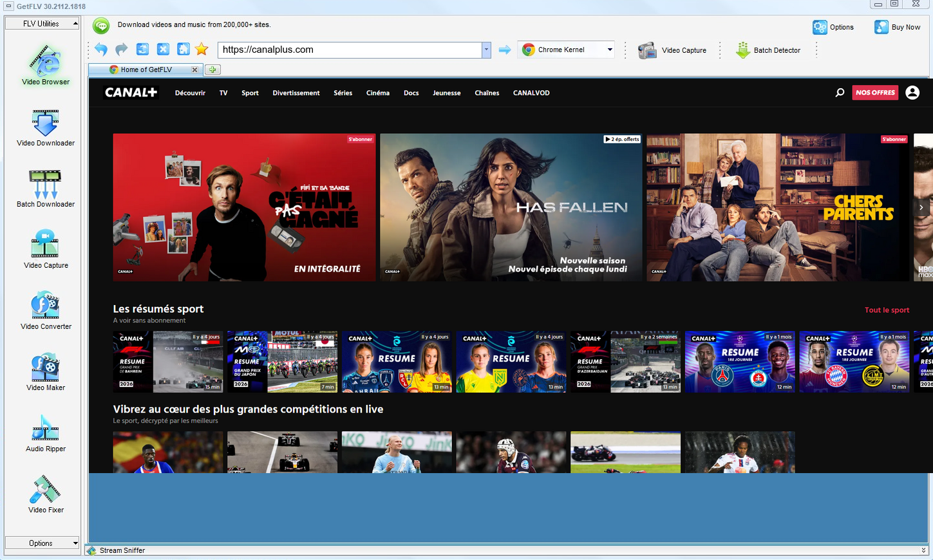This screenshot has height=560, width=933.
Task: Click the green chat bubble icon
Action: (x=101, y=26)
